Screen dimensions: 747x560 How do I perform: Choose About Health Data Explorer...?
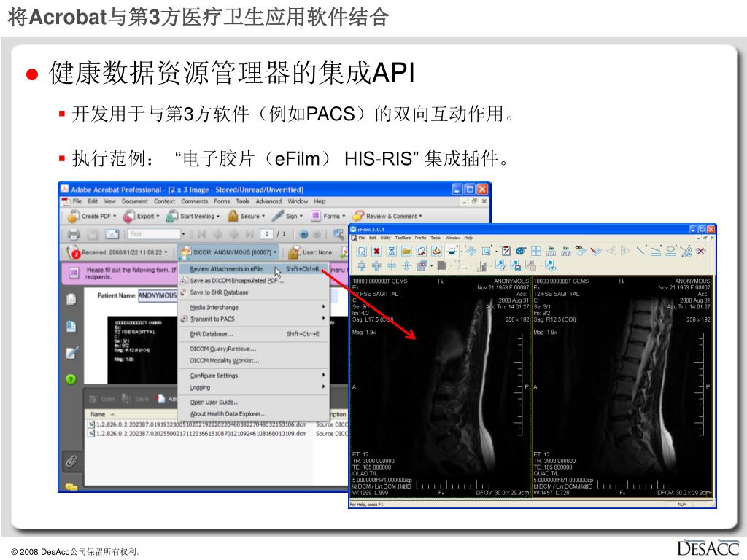coord(254,414)
